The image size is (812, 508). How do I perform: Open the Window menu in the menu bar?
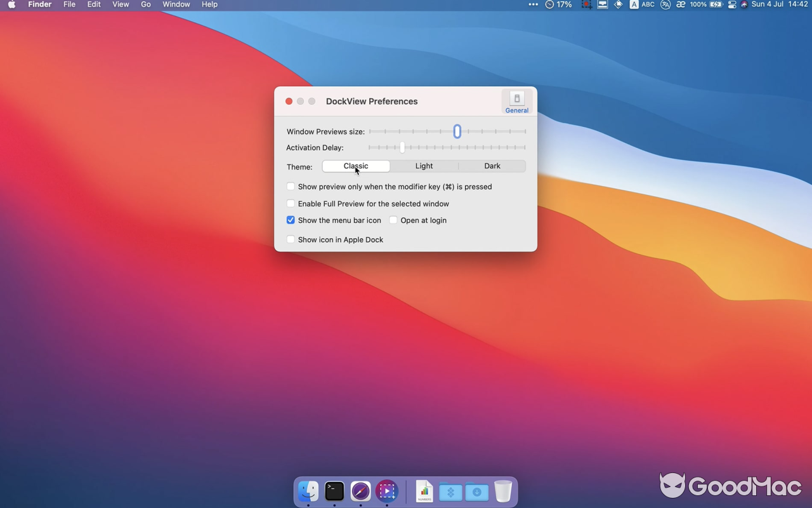pyautogui.click(x=176, y=4)
